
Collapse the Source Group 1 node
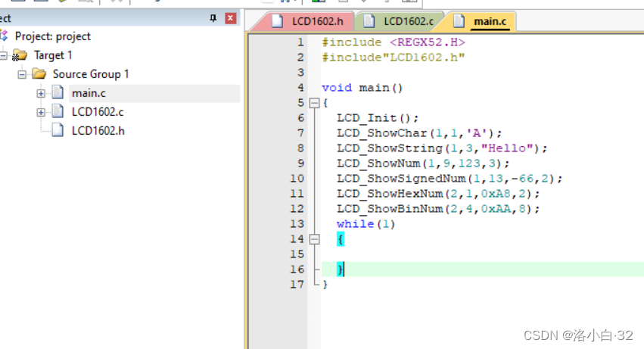22,74
